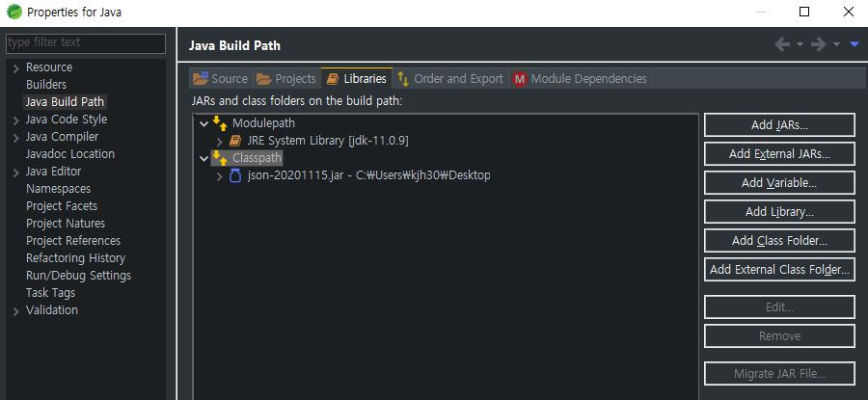868x400 pixels.
Task: Open the view menu triangle icon
Action: [x=854, y=43]
